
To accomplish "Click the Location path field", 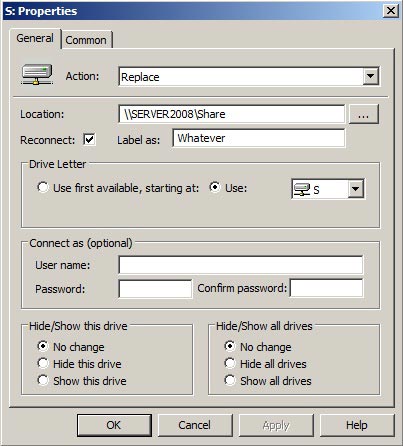I will pyautogui.click(x=232, y=114).
